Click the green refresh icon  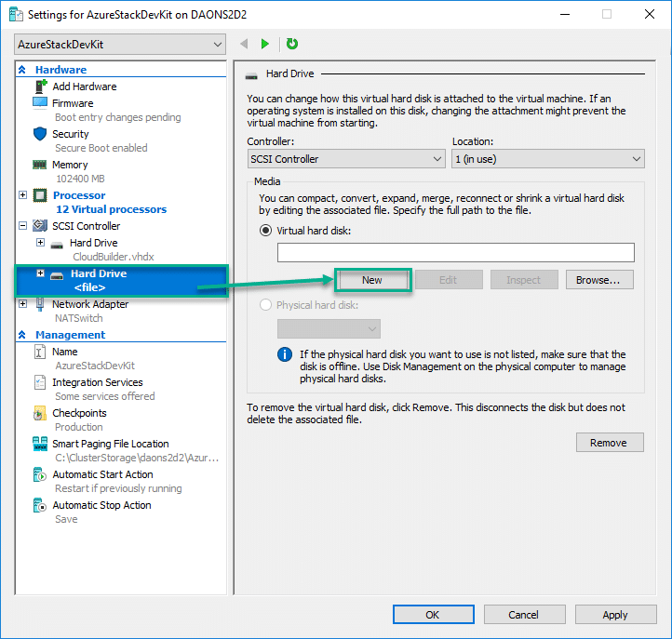pos(292,44)
